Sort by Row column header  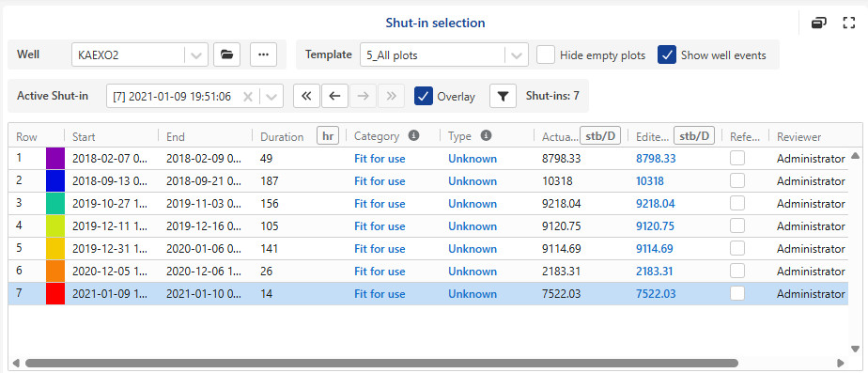coord(25,136)
